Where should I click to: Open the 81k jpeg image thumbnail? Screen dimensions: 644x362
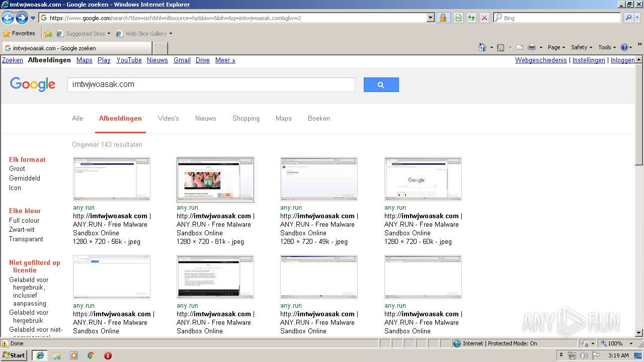215,179
